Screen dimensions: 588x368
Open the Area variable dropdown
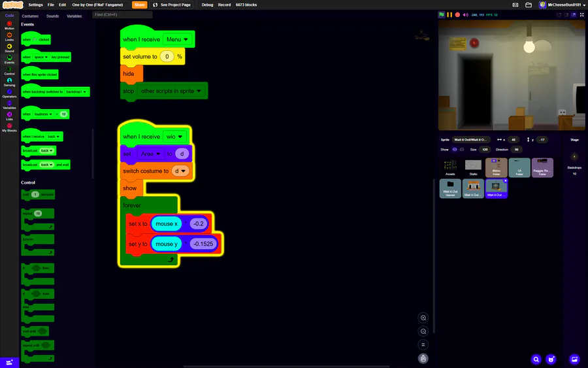(x=150, y=154)
